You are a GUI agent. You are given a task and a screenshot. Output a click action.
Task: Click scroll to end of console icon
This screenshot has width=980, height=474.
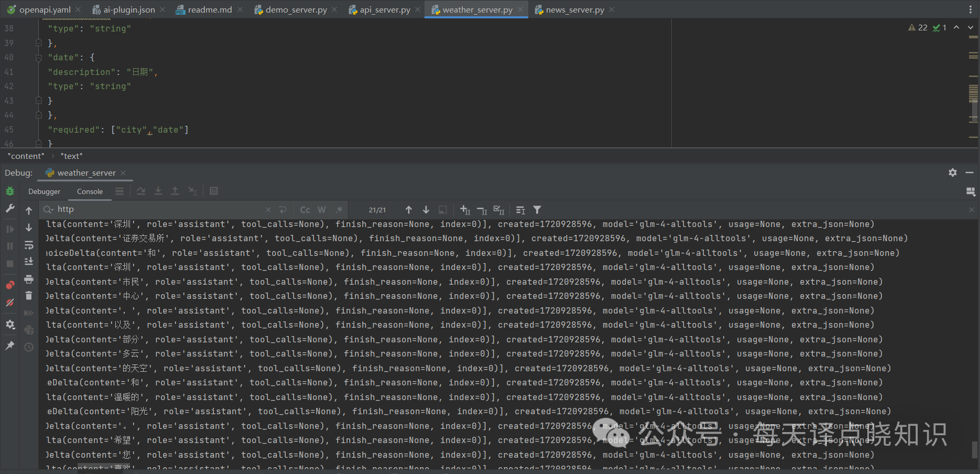29,262
